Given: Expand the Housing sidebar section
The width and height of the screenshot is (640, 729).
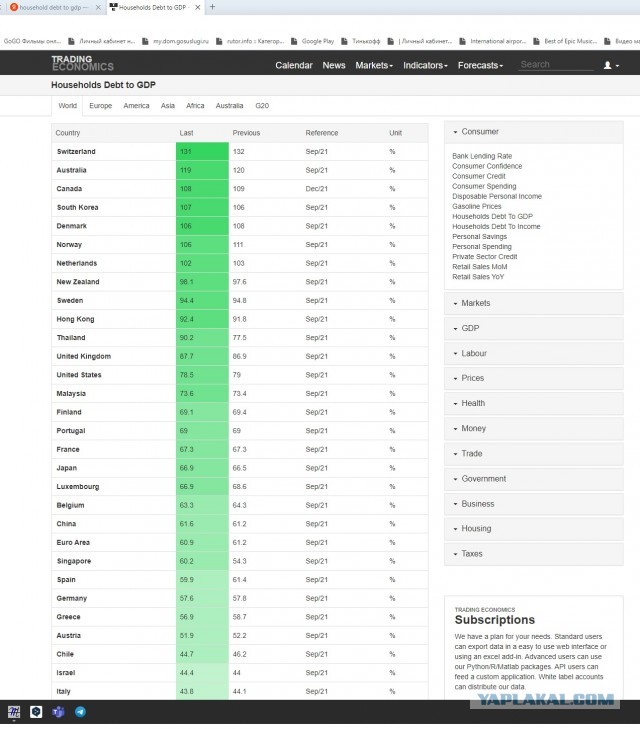Looking at the screenshot, I should pyautogui.click(x=534, y=529).
